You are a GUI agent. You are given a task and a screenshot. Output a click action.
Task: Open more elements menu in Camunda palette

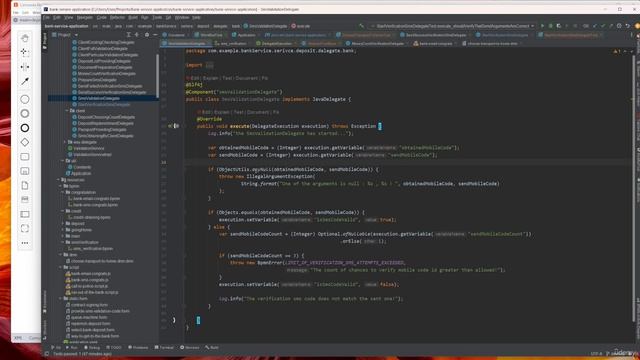click(x=25, y=243)
